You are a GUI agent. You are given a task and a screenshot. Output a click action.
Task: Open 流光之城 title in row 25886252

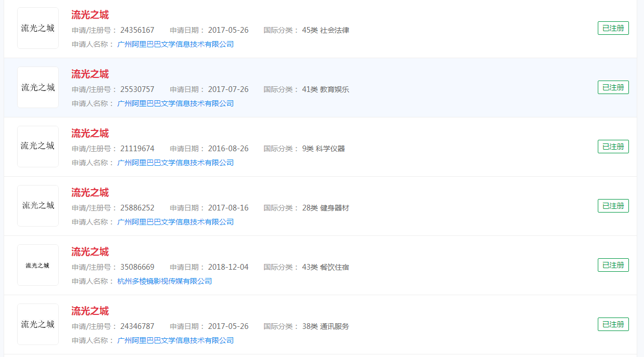(x=90, y=193)
